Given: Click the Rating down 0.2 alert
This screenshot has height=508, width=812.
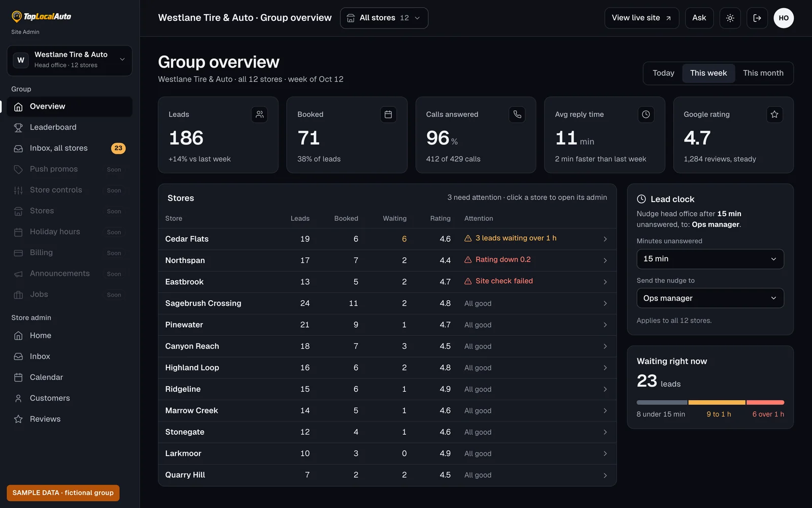Looking at the screenshot, I should pos(497,260).
